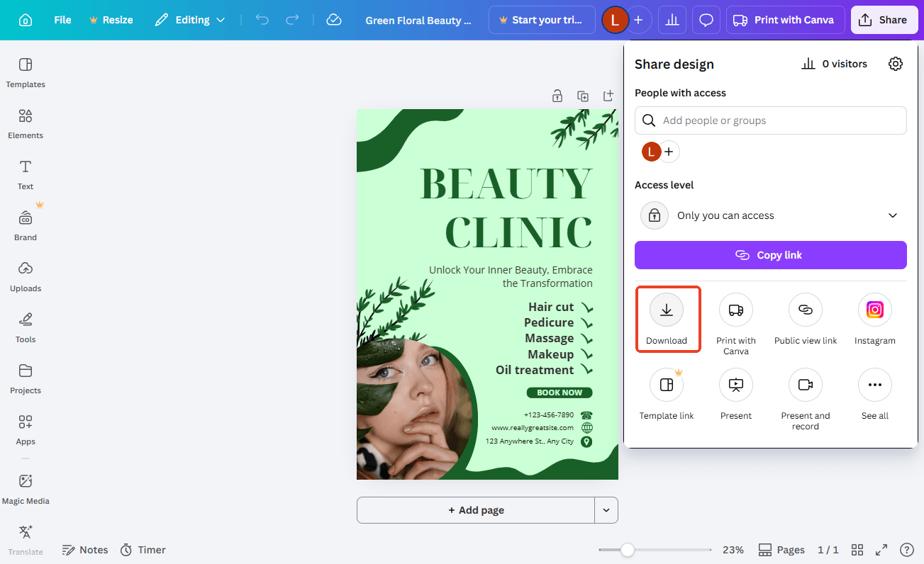Open the Uploads sidebar panel
This screenshot has width=924, height=564.
click(x=26, y=276)
